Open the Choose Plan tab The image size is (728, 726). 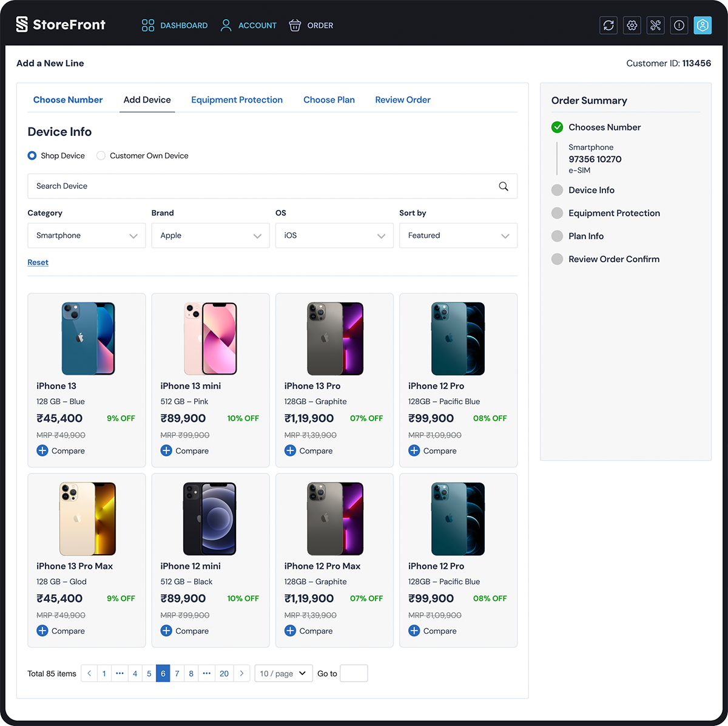pyautogui.click(x=329, y=100)
